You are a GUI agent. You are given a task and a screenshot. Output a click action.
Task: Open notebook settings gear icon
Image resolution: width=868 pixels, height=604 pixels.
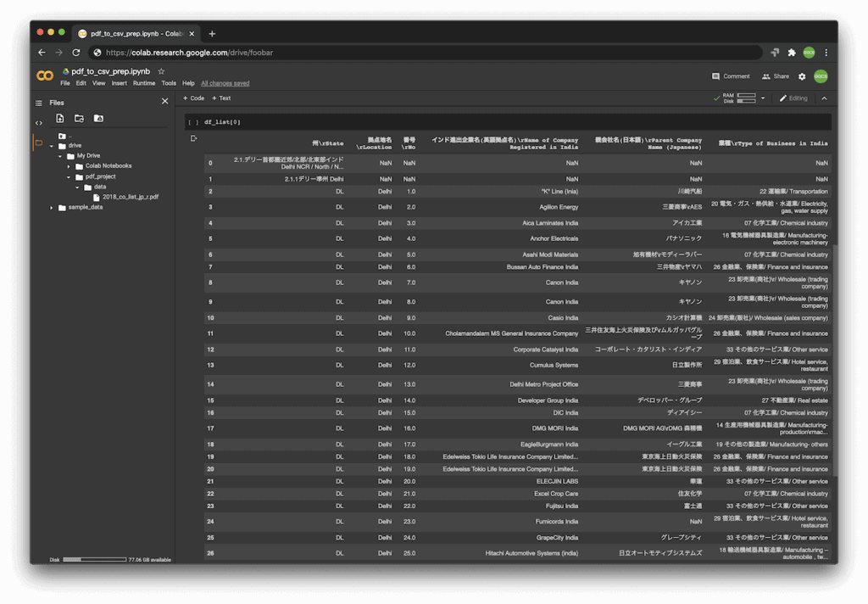(x=802, y=76)
